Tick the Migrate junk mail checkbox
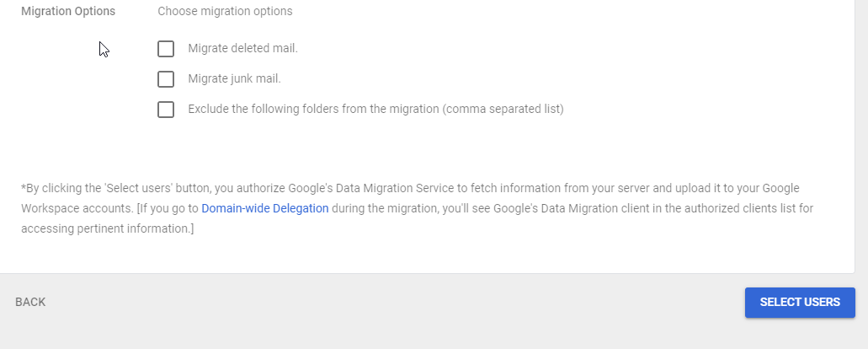Viewport: 868px width, 349px height. (166, 79)
